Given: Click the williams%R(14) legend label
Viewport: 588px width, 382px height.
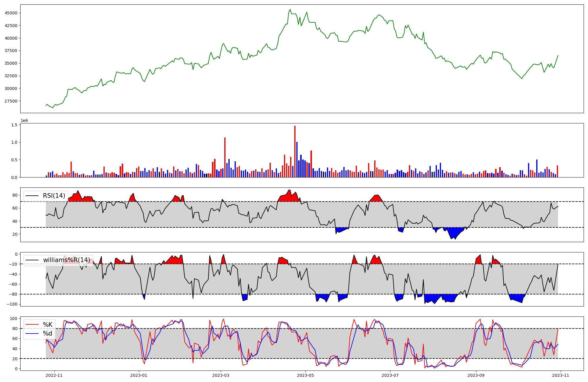Looking at the screenshot, I should click(x=66, y=260).
